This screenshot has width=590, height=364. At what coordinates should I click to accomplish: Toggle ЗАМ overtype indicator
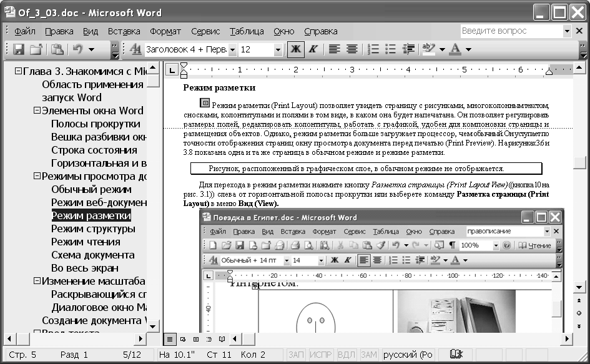pyautogui.click(x=368, y=355)
